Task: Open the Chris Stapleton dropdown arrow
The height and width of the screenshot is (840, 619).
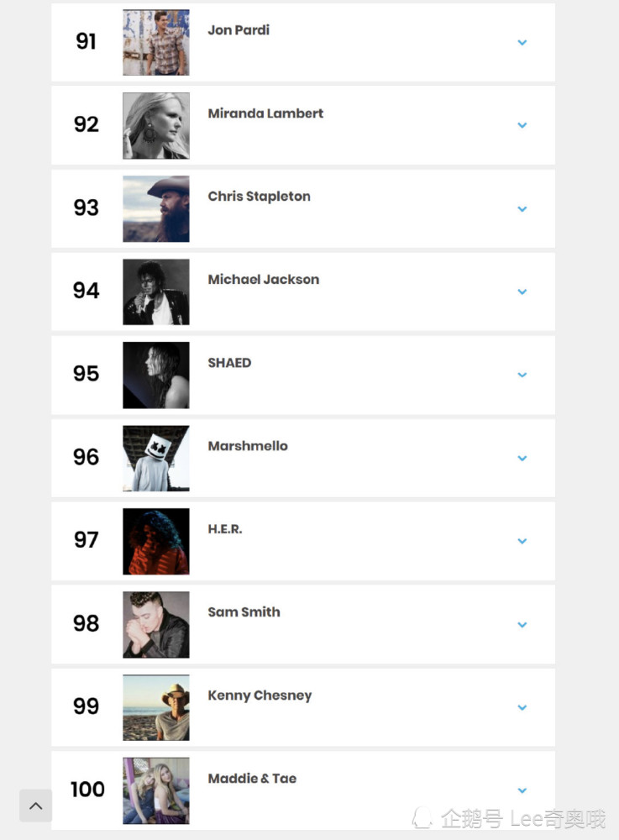Action: [522, 208]
